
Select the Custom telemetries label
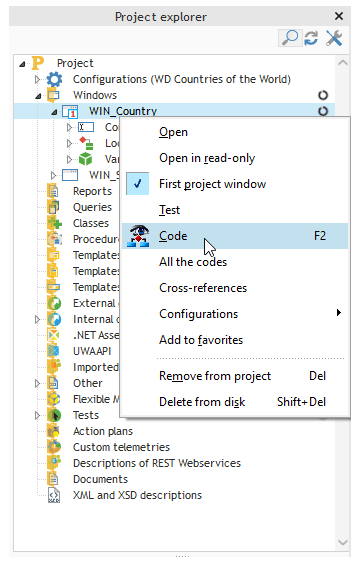pyautogui.click(x=121, y=447)
